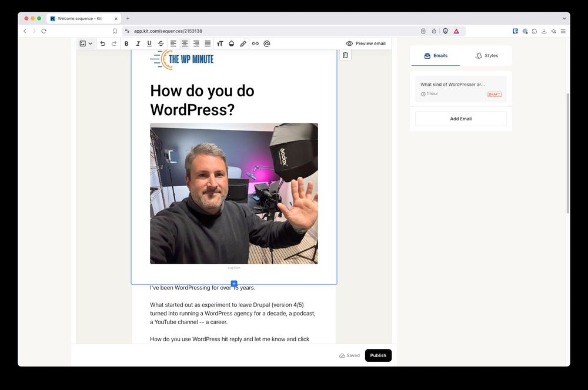Image resolution: width=588 pixels, height=390 pixels.
Task: Select the Welcome sequence - Kit tab
Action: tap(83, 18)
